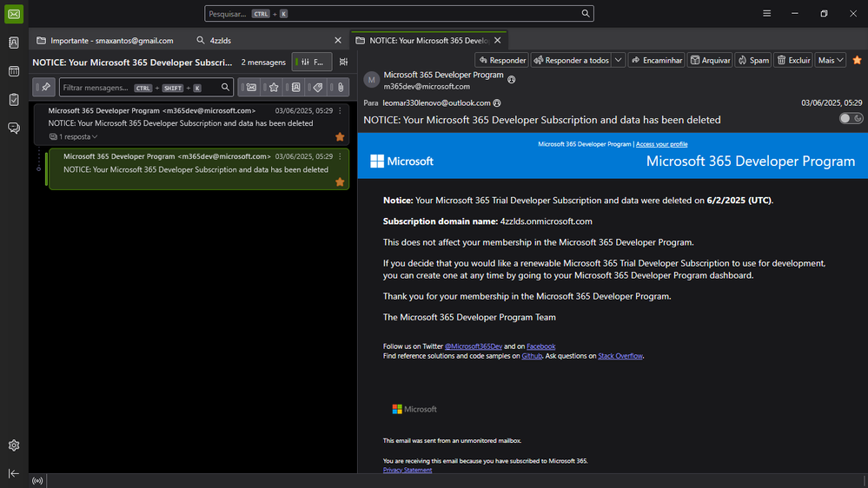
Task: Delete message with Excluir button
Action: click(x=793, y=60)
